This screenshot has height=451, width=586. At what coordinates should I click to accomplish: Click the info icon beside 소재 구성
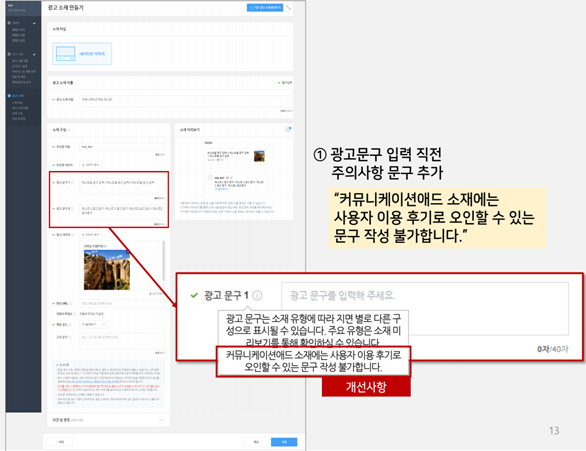69,130
